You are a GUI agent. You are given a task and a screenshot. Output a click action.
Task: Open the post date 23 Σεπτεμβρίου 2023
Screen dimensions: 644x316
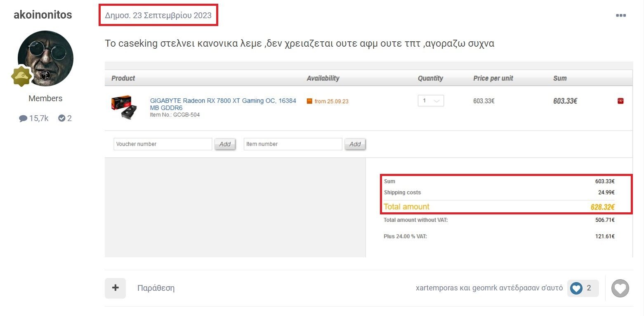[x=158, y=16]
